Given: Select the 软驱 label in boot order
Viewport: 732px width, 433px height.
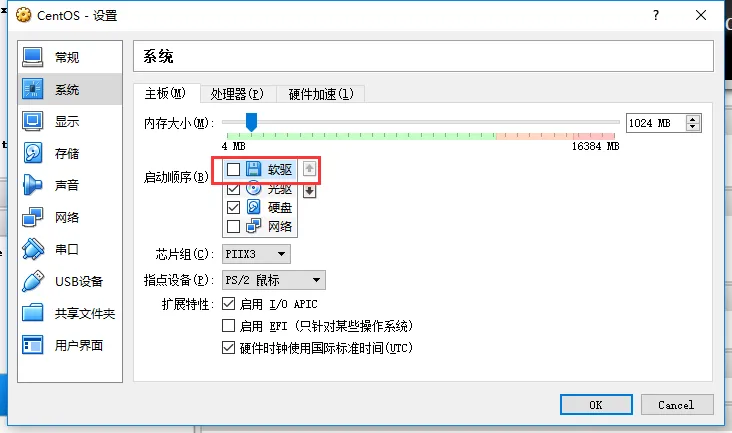Looking at the screenshot, I should [x=280, y=169].
